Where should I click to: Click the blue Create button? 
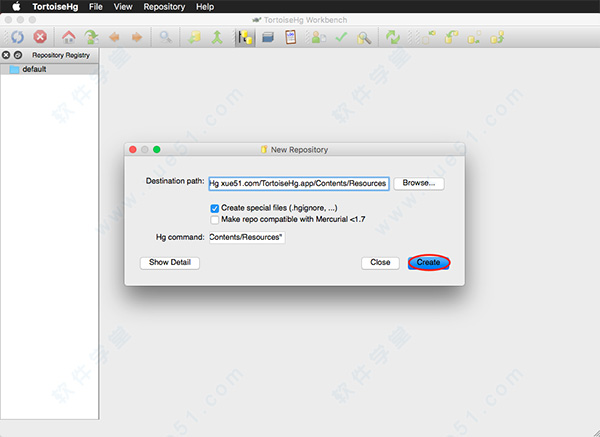[429, 263]
